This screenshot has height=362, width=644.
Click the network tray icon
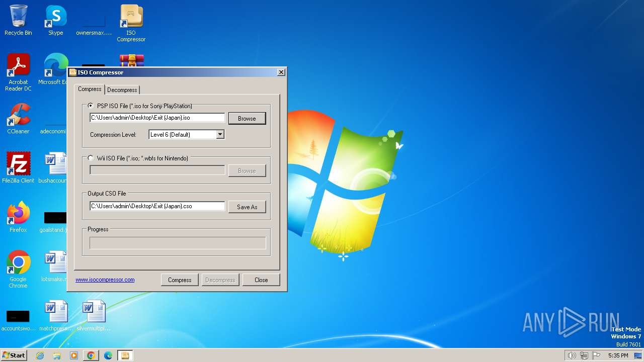(x=584, y=355)
